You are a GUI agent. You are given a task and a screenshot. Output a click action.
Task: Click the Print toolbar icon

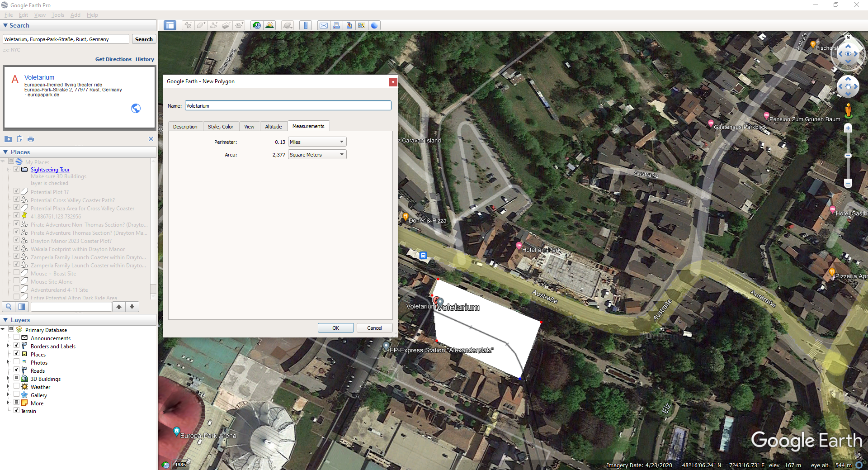point(336,25)
